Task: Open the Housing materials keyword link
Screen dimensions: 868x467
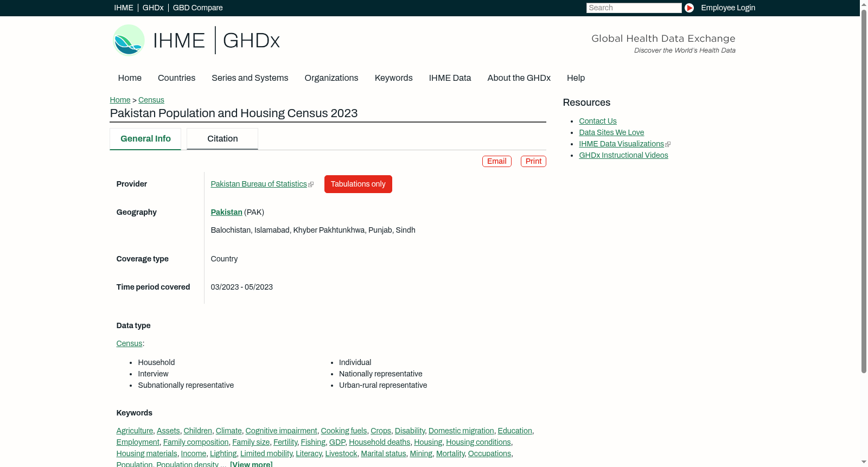Action: (146, 453)
